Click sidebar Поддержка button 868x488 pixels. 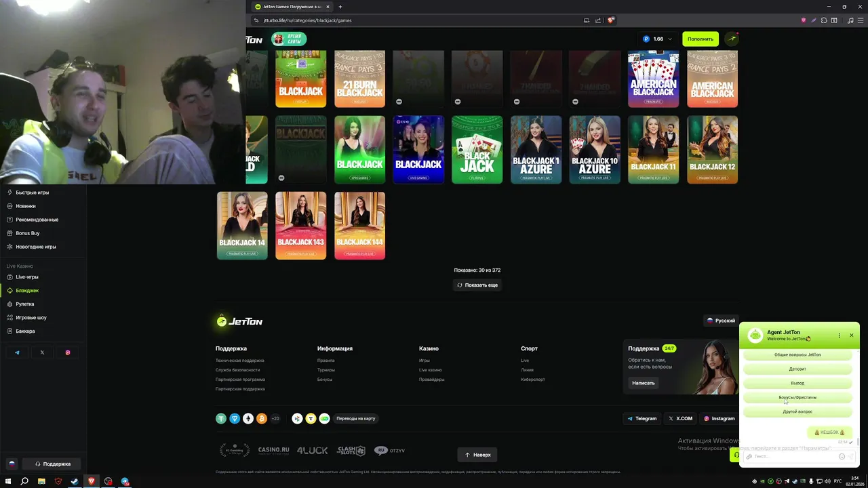click(x=53, y=464)
